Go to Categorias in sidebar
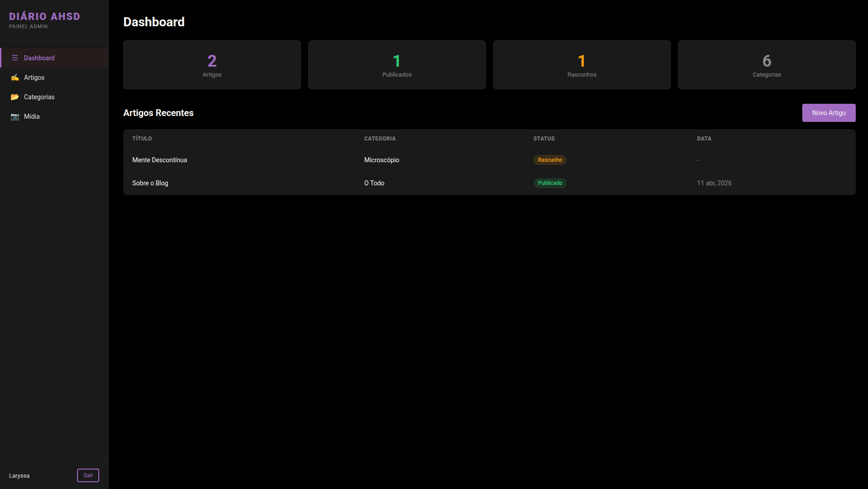This screenshot has width=868, height=489. (39, 97)
